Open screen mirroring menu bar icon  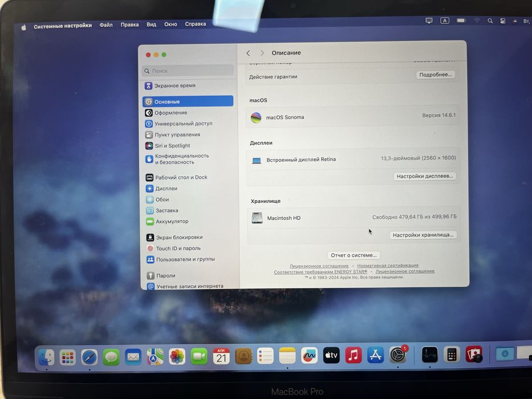pyautogui.click(x=429, y=21)
